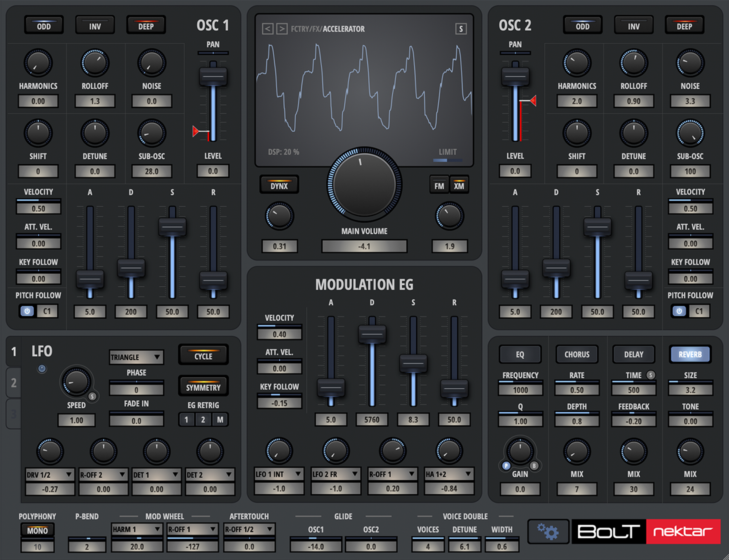729x560 pixels.
Task: Click the preset save S icon
Action: (461, 29)
